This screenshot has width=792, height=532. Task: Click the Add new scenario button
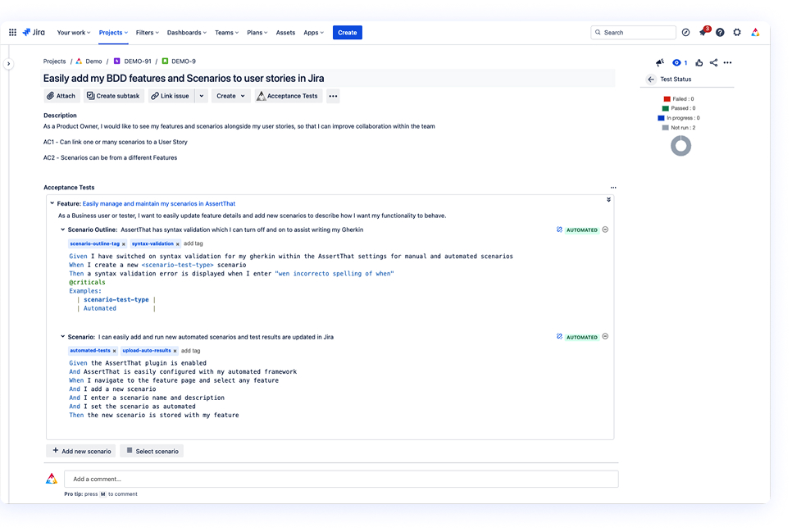[x=80, y=450]
